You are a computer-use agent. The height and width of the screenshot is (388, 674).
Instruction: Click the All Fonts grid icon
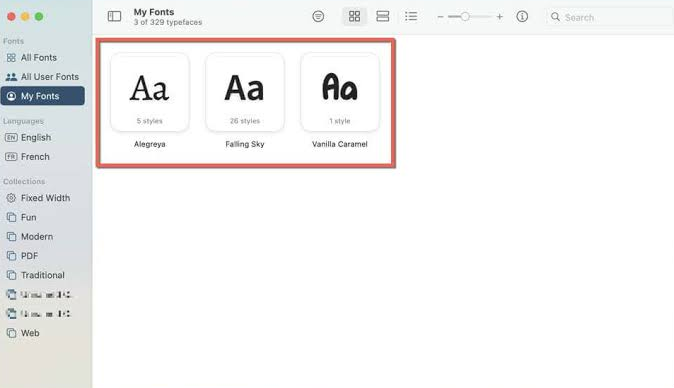[11, 58]
